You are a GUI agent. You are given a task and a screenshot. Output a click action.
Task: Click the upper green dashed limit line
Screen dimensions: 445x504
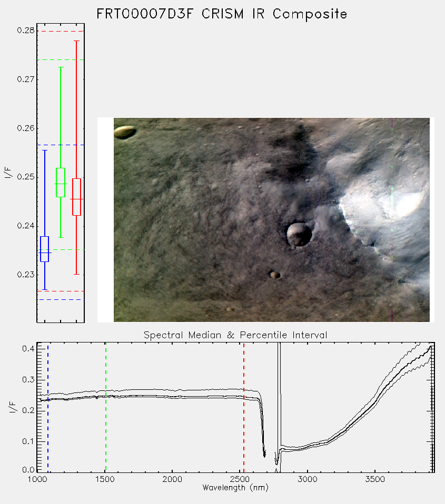(61, 60)
